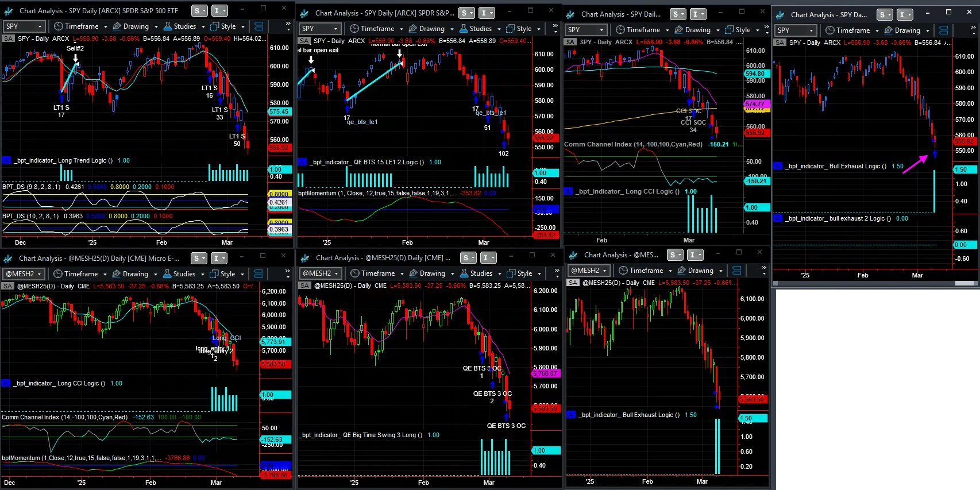
Task: Click Chart Analysis app icon in Micro E- title bar
Action: click(x=8, y=258)
